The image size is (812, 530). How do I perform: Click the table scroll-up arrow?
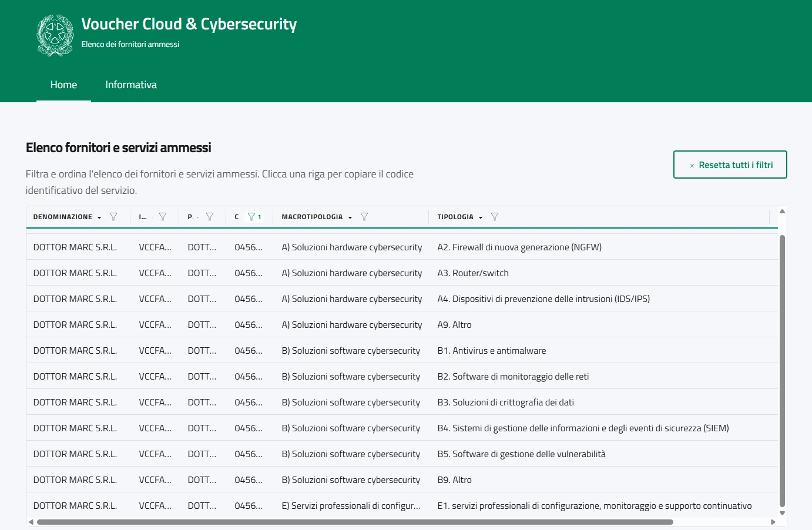point(782,212)
